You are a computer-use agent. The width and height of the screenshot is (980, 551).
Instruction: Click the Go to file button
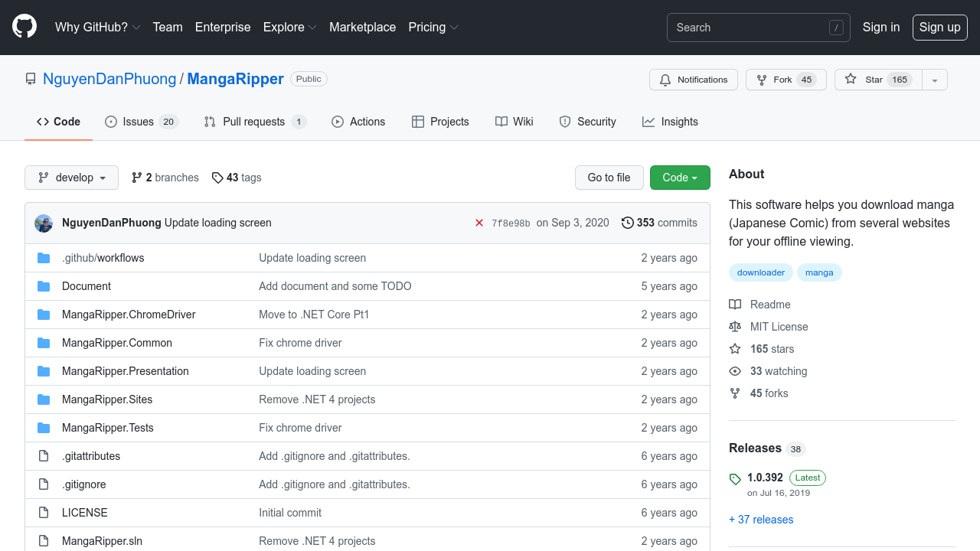[x=609, y=178]
